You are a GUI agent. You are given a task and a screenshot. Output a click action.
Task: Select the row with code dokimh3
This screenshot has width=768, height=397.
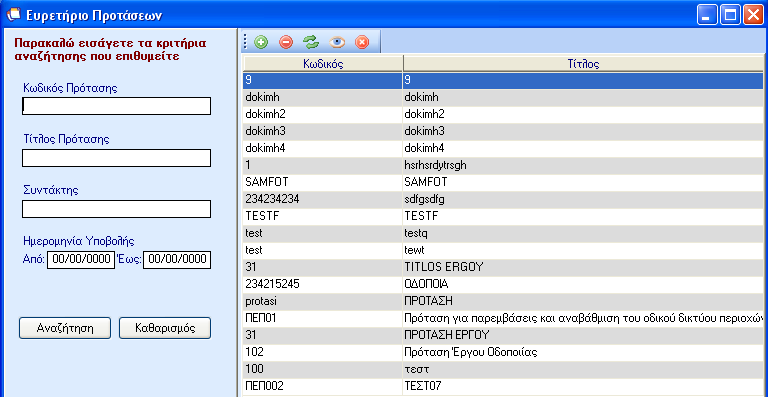pos(503,132)
